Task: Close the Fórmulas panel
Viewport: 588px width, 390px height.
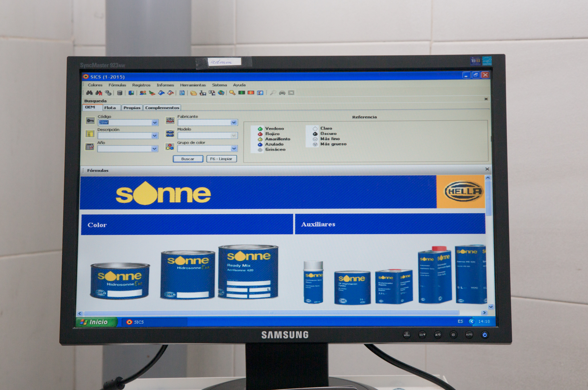Action: pos(487,169)
